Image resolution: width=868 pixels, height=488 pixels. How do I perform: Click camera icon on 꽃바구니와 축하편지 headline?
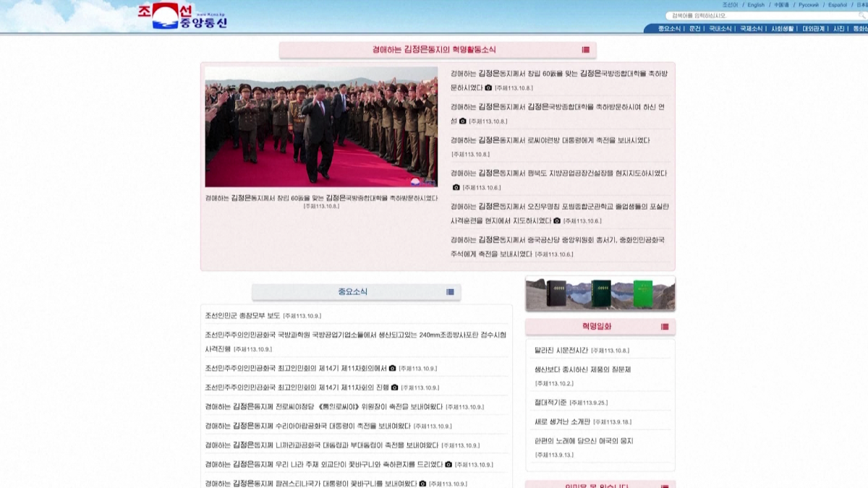448,464
